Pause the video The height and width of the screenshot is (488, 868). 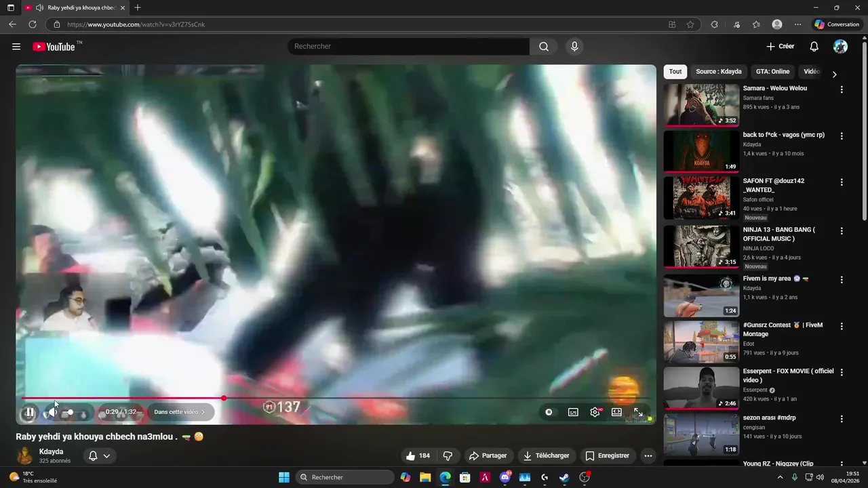(30, 412)
